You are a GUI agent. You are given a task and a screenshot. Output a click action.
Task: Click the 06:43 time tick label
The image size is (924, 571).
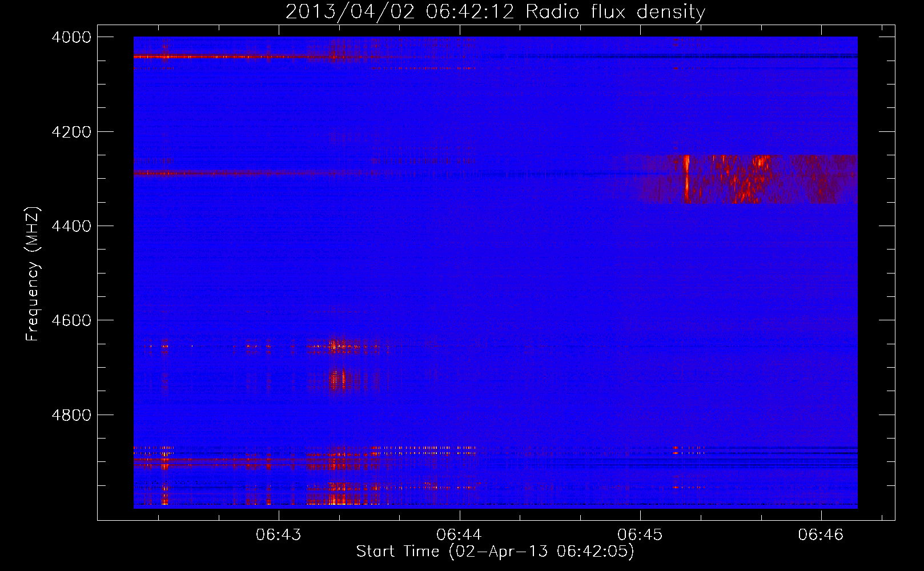(x=278, y=535)
